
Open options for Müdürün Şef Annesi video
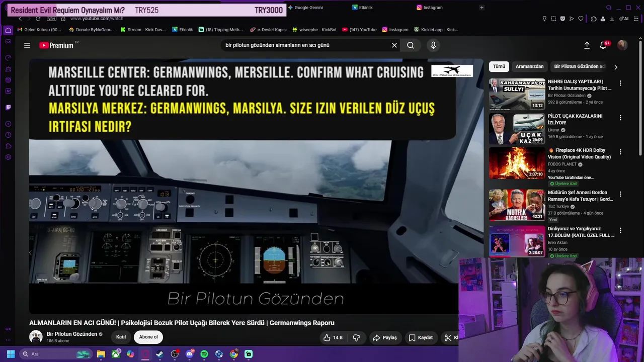point(620,194)
